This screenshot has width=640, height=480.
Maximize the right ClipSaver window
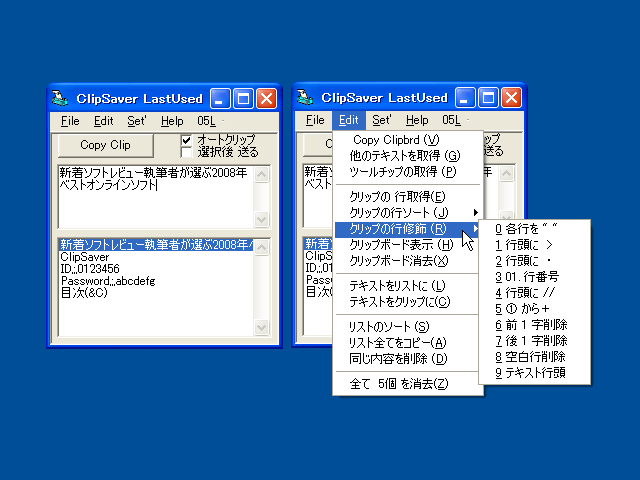click(488, 98)
